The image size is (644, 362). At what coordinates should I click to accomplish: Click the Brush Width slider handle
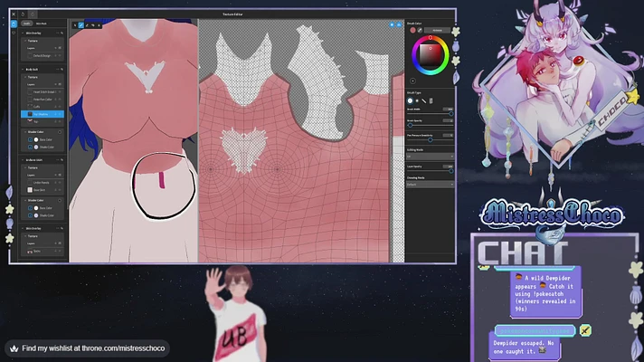click(451, 114)
